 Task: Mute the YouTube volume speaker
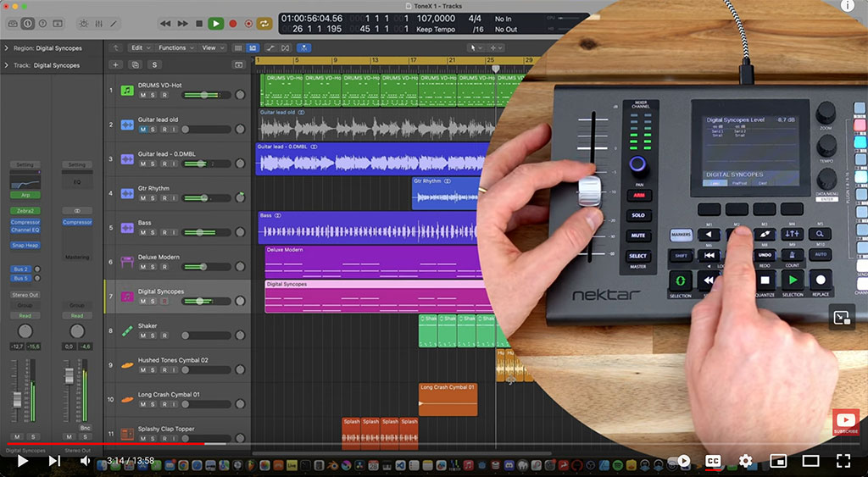pos(85,460)
